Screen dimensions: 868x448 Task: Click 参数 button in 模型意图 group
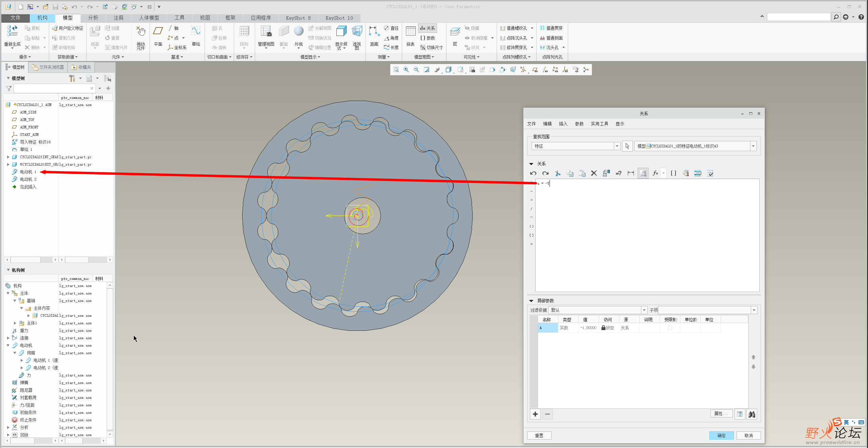tap(428, 38)
